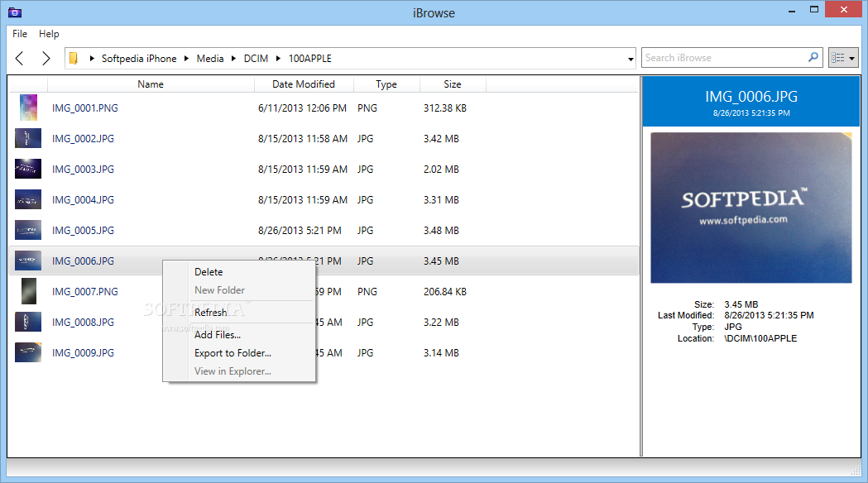Image resolution: width=868 pixels, height=483 pixels.
Task: Click the 6/11/2013 12:06 PM date
Action: (302, 108)
